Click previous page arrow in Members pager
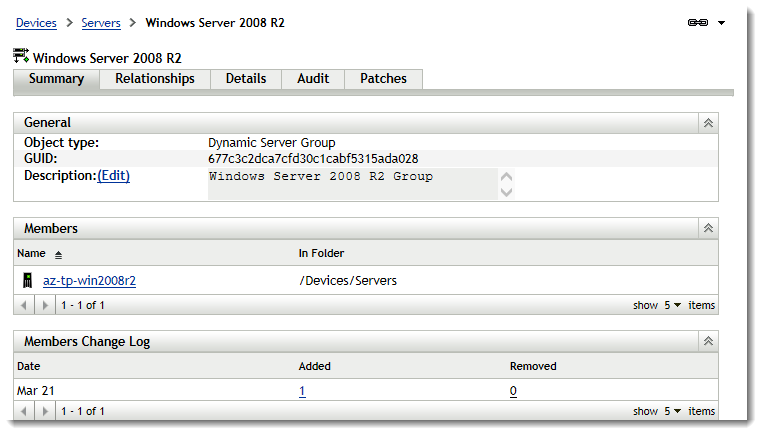Image resolution: width=762 pixels, height=435 pixels. (x=27, y=305)
